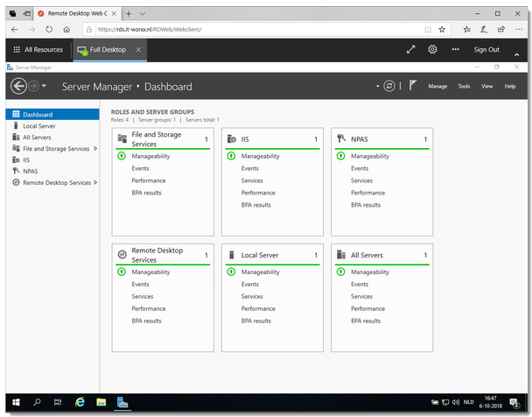Open a new browser tab
The image size is (532, 417).
[129, 14]
